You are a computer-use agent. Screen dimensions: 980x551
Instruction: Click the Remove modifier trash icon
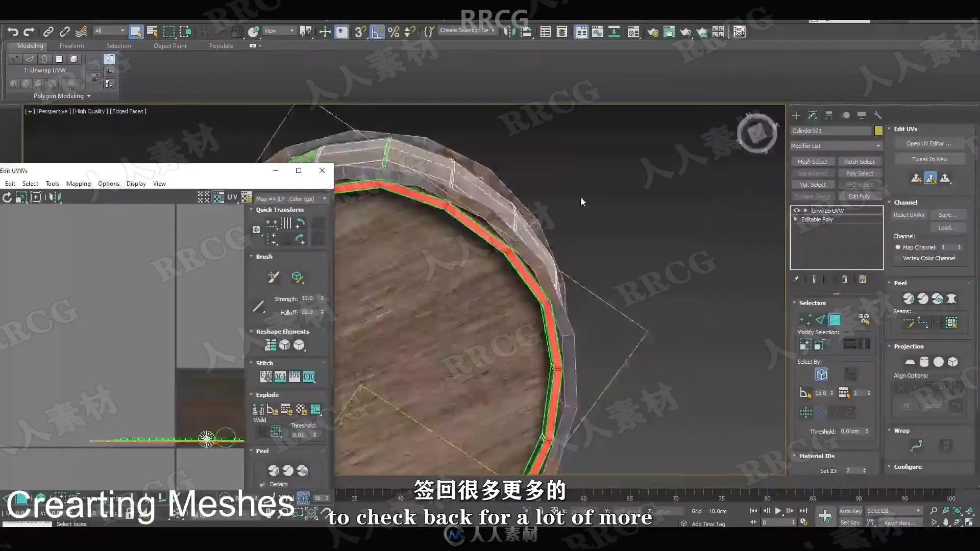845,279
